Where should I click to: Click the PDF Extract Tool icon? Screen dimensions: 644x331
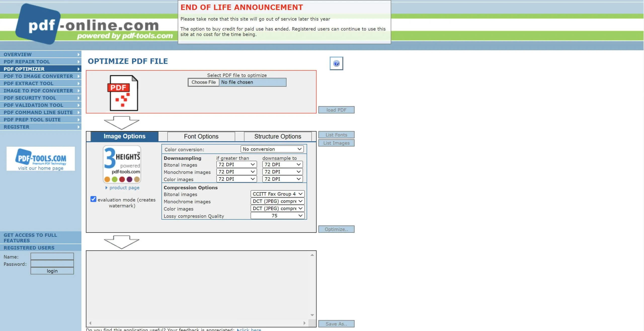(41, 83)
